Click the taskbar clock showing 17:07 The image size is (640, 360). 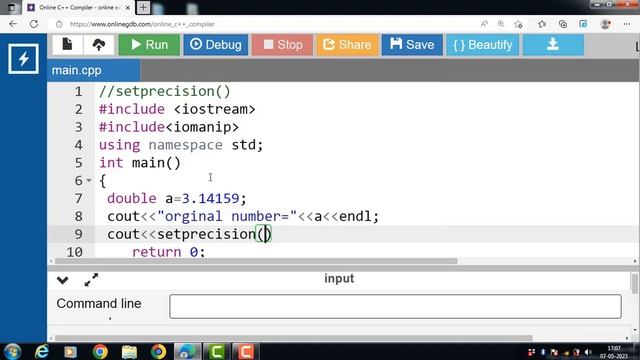tap(614, 352)
